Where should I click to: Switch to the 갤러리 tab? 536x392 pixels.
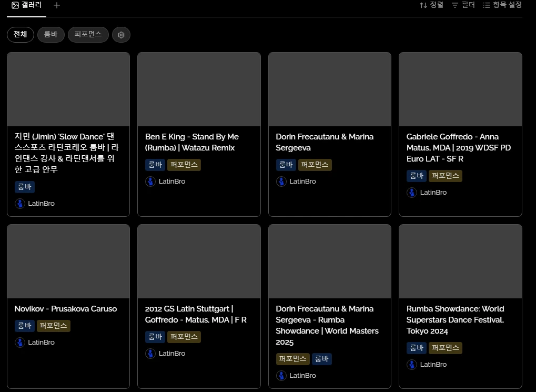pyautogui.click(x=27, y=5)
